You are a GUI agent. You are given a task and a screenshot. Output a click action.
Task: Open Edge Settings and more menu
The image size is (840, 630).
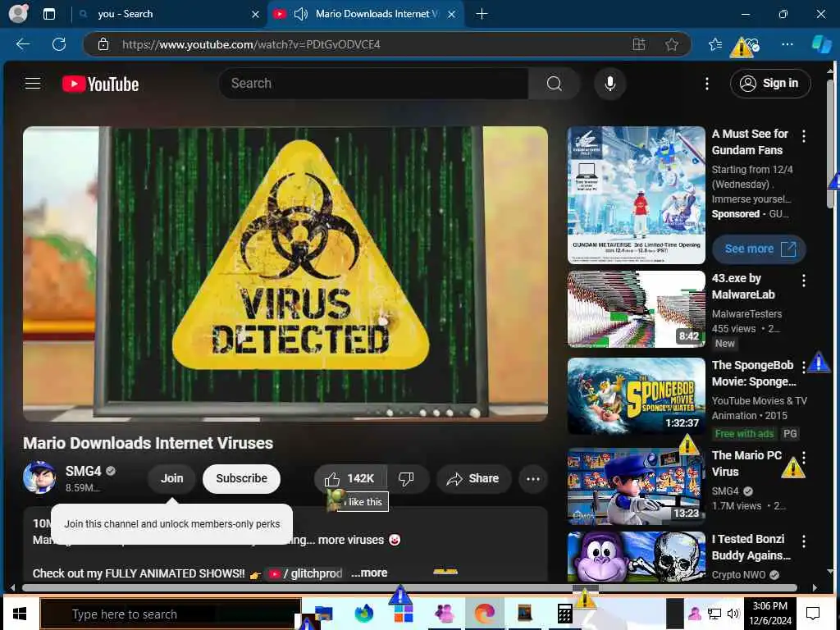click(x=787, y=44)
